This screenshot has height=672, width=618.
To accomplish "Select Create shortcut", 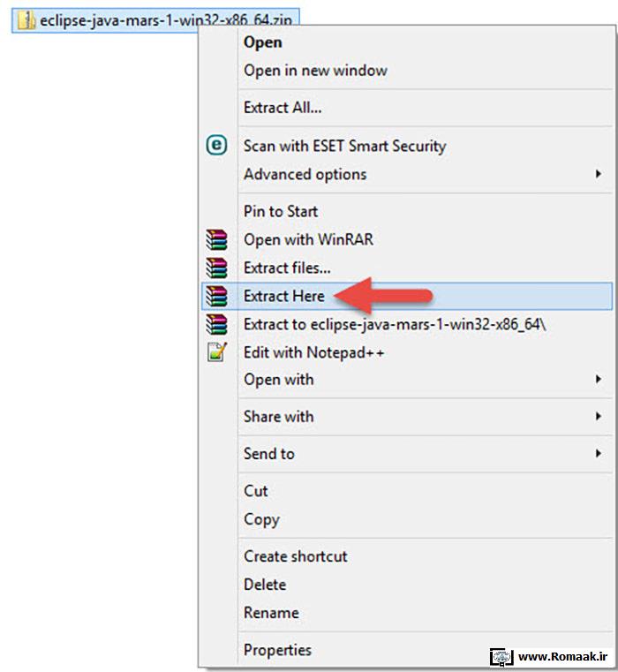I will (x=406, y=556).
